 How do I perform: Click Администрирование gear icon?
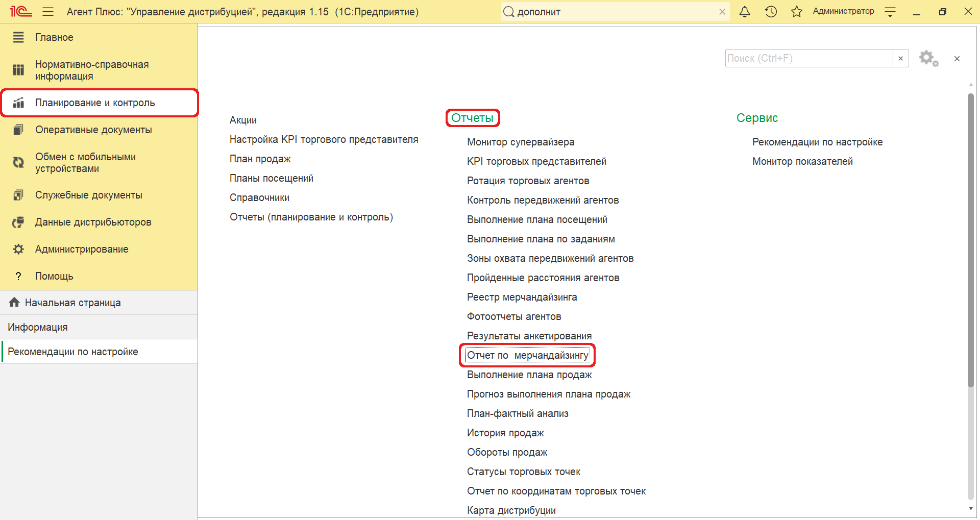(x=18, y=249)
